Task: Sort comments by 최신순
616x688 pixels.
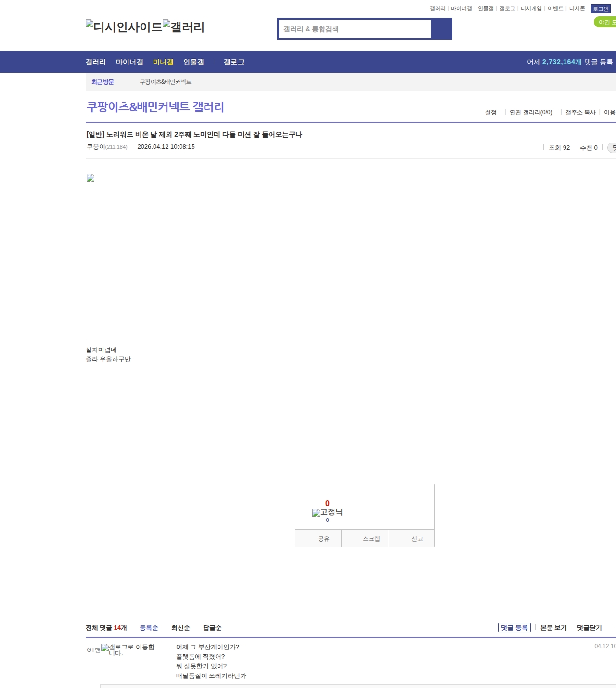Action: [180, 628]
